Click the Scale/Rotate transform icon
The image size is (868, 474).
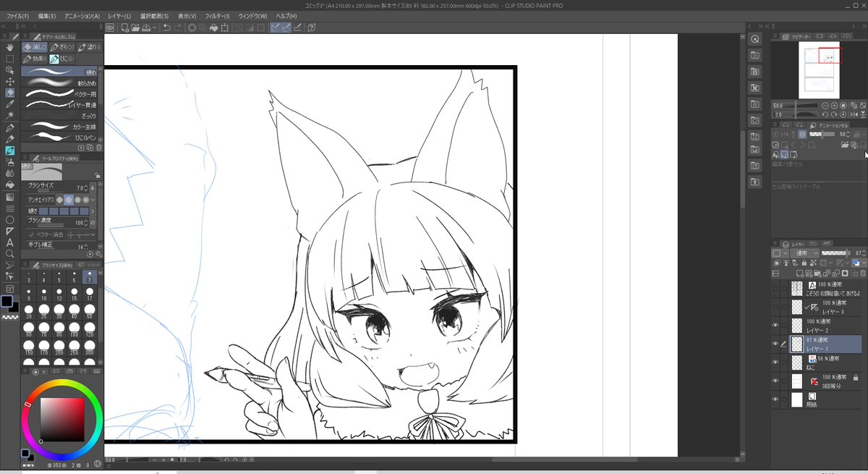point(224,27)
